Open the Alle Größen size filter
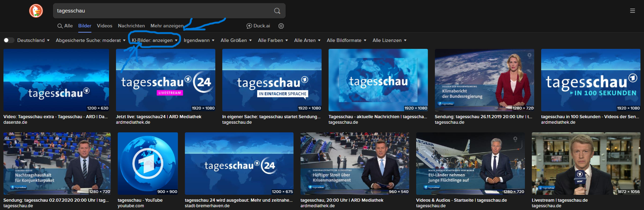The width and height of the screenshot is (644, 210). pyautogui.click(x=236, y=40)
